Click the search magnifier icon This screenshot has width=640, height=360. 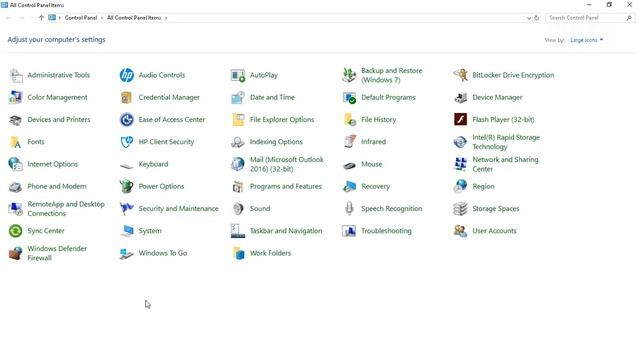(629, 18)
